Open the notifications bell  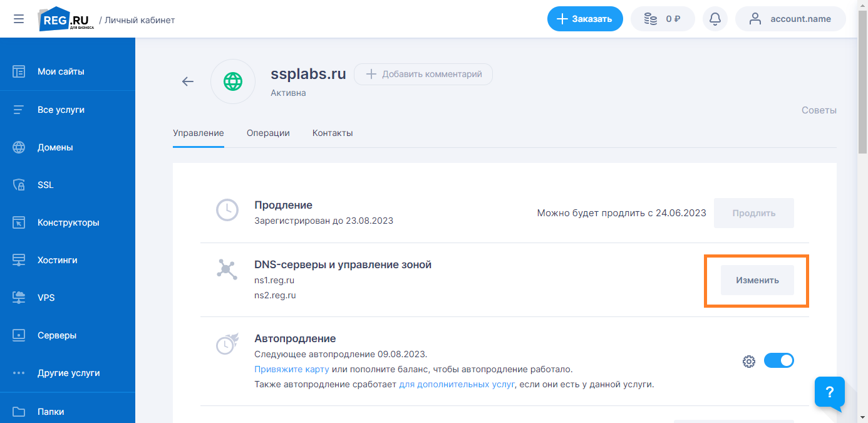(x=715, y=19)
